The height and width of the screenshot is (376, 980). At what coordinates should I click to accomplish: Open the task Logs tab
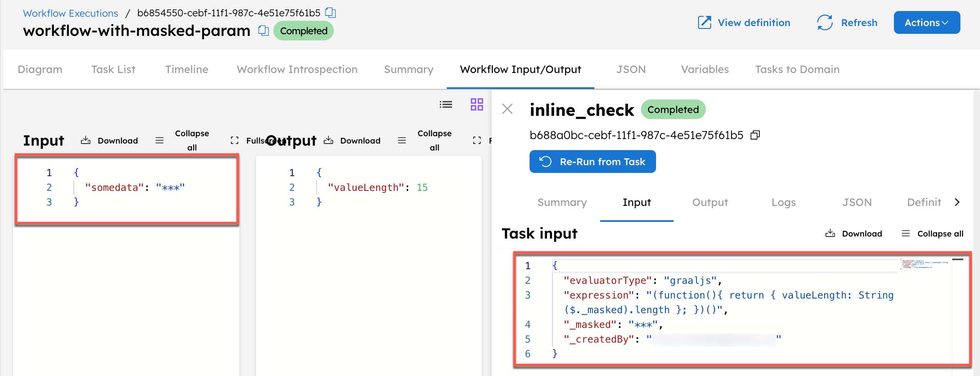click(784, 202)
